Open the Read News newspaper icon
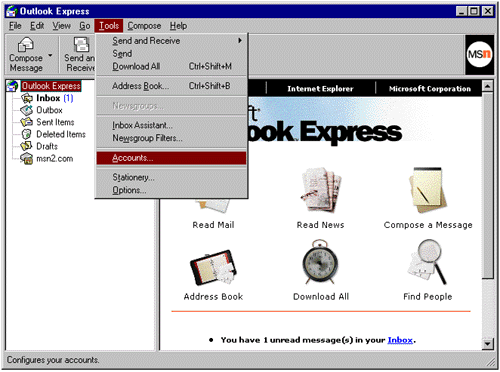Viewport: 500px width, 372px height. click(x=321, y=190)
